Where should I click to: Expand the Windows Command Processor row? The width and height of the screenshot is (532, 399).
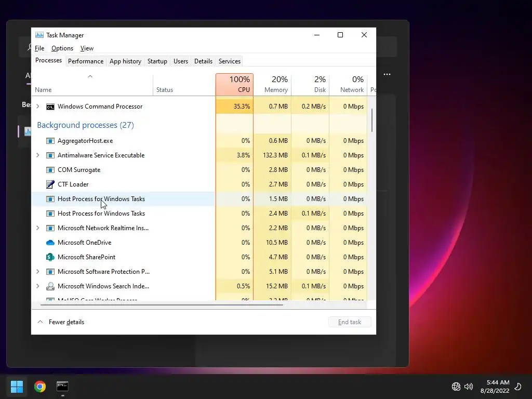click(x=37, y=107)
